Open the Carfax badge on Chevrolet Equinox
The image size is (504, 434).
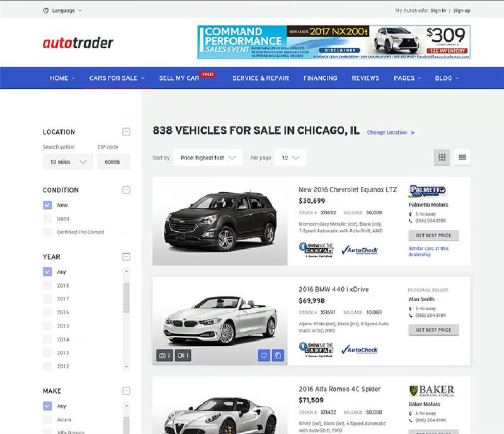point(316,250)
